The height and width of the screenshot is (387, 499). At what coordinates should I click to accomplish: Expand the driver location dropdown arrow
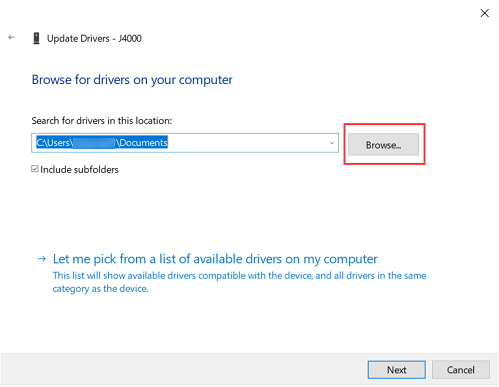point(331,143)
